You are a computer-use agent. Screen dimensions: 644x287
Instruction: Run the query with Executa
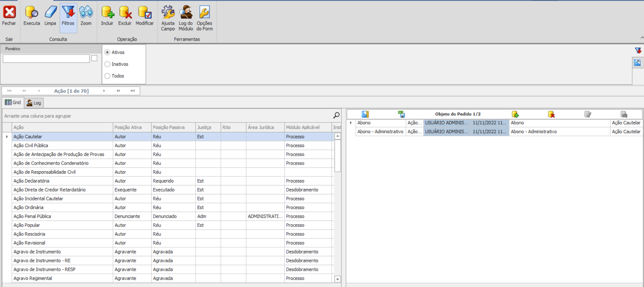(32, 16)
